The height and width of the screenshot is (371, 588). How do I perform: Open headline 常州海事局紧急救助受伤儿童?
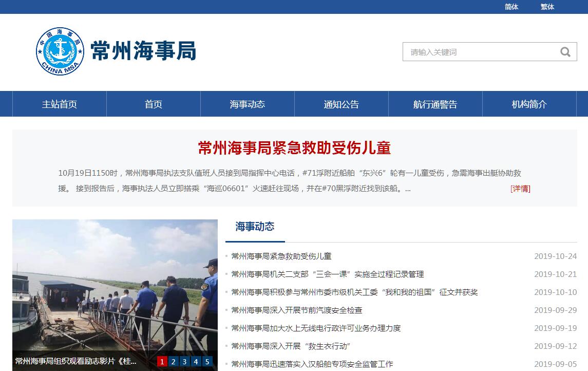click(x=294, y=148)
